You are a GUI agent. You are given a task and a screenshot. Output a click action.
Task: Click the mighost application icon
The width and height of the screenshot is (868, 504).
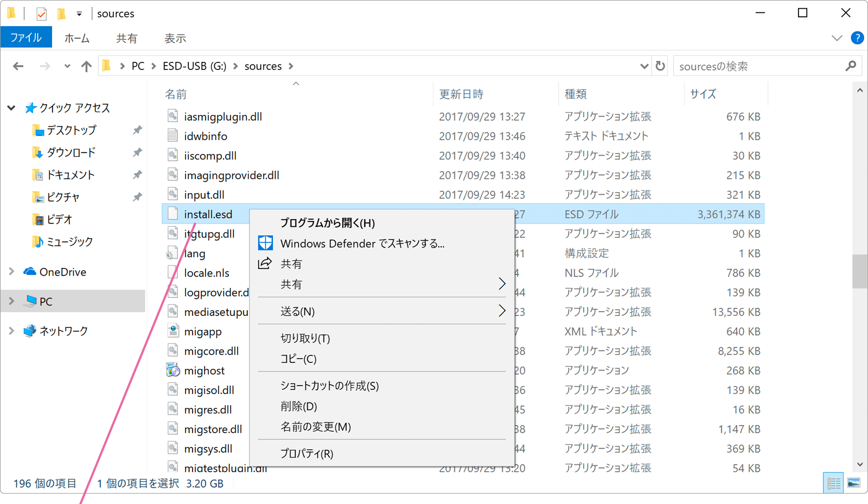173,370
